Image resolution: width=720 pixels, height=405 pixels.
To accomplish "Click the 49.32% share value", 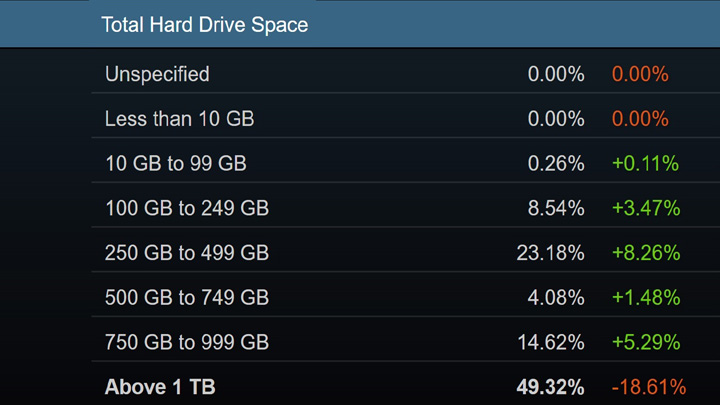I will 550,387.
